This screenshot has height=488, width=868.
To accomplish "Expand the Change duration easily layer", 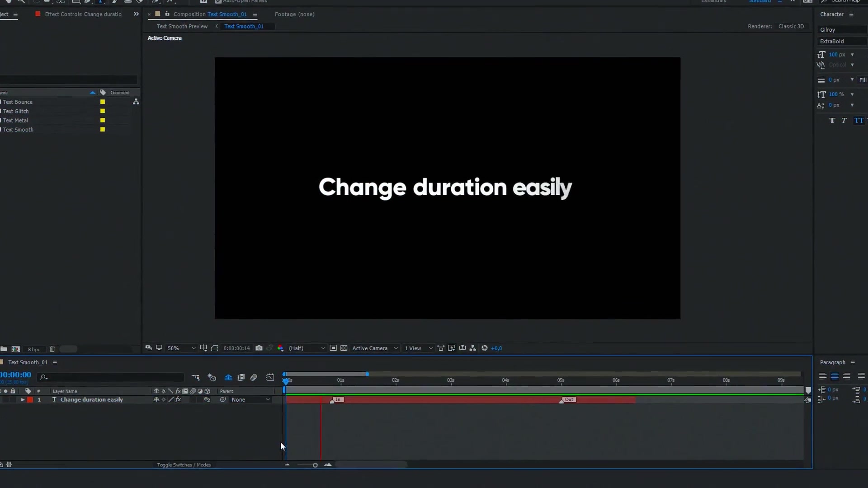I will point(23,400).
